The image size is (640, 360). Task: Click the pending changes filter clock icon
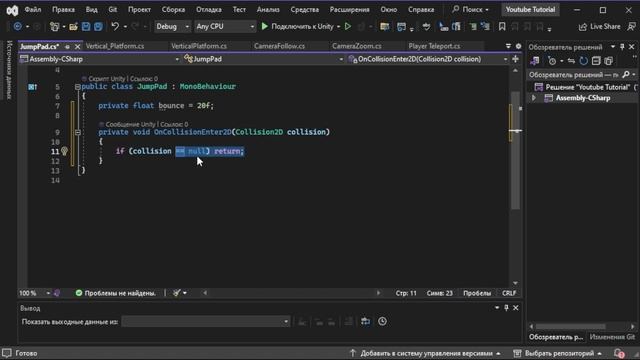coord(552,61)
